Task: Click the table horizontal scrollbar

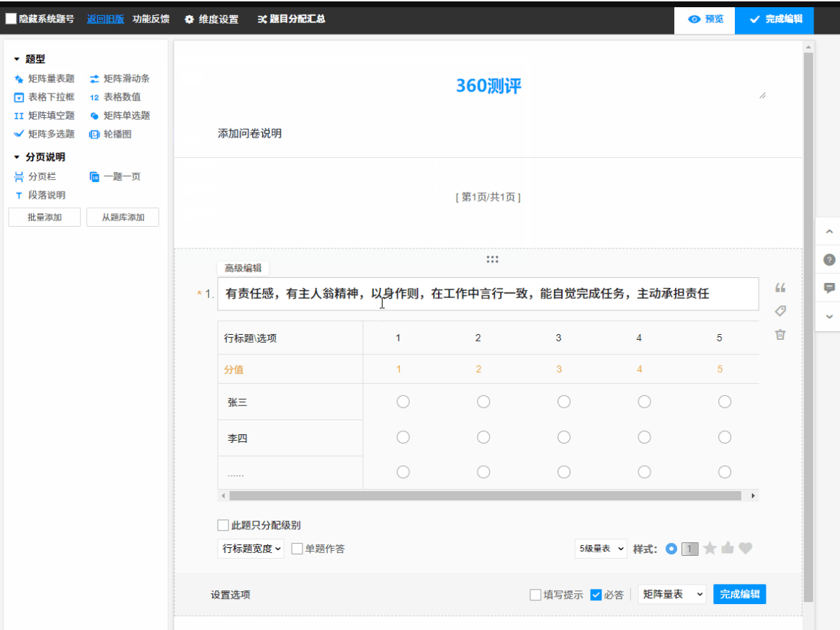Action: pos(486,495)
